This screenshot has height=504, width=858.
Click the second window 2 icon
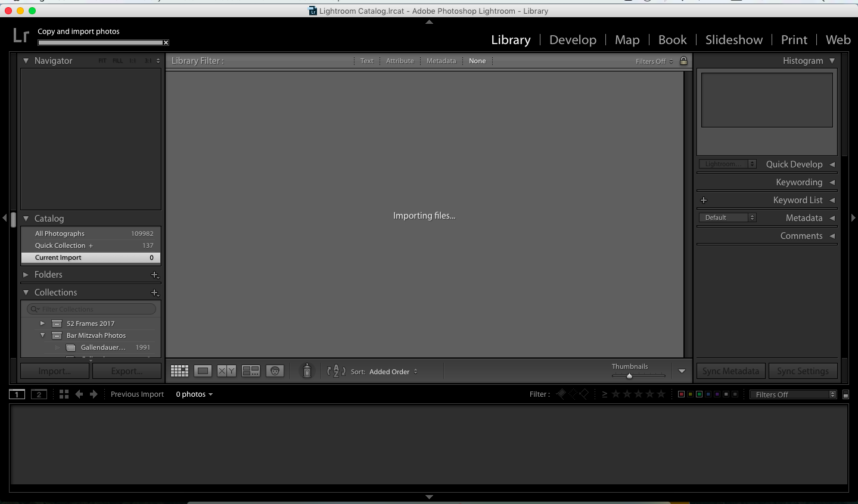pos(39,394)
